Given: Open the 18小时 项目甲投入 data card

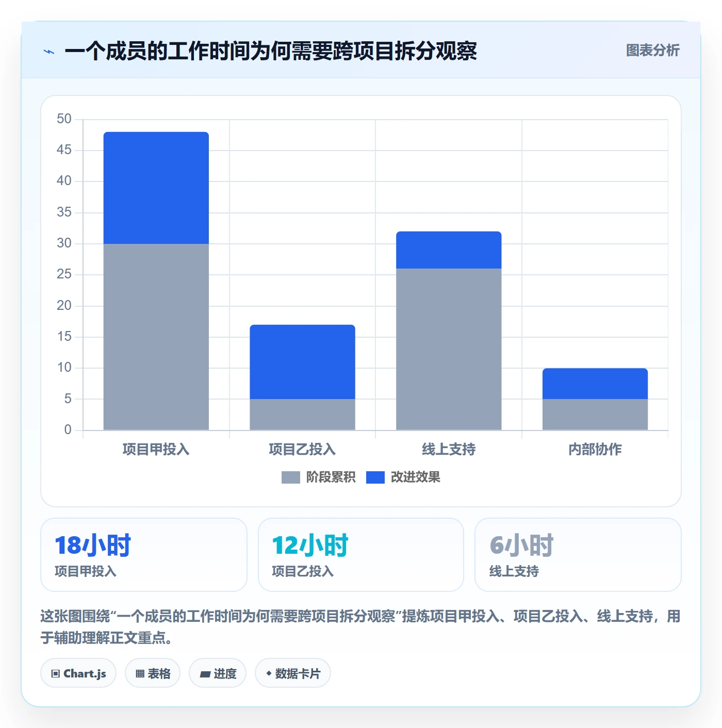Looking at the screenshot, I should click(x=144, y=555).
